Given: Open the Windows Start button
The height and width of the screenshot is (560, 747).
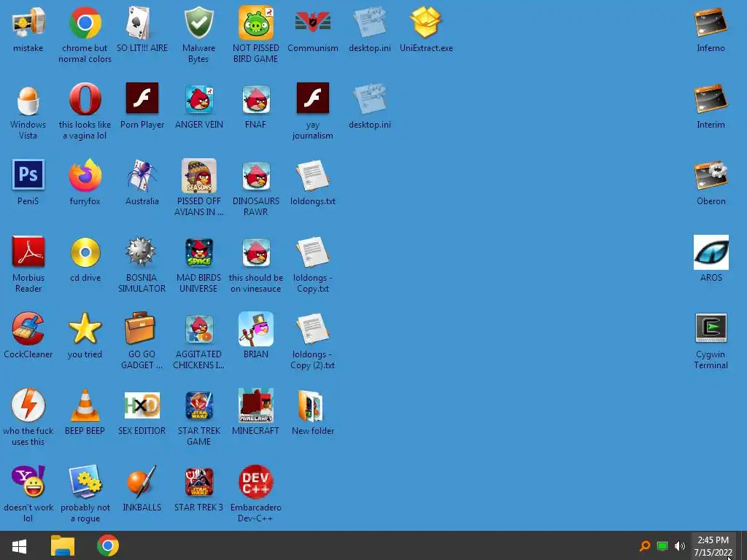Looking at the screenshot, I should 19,545.
